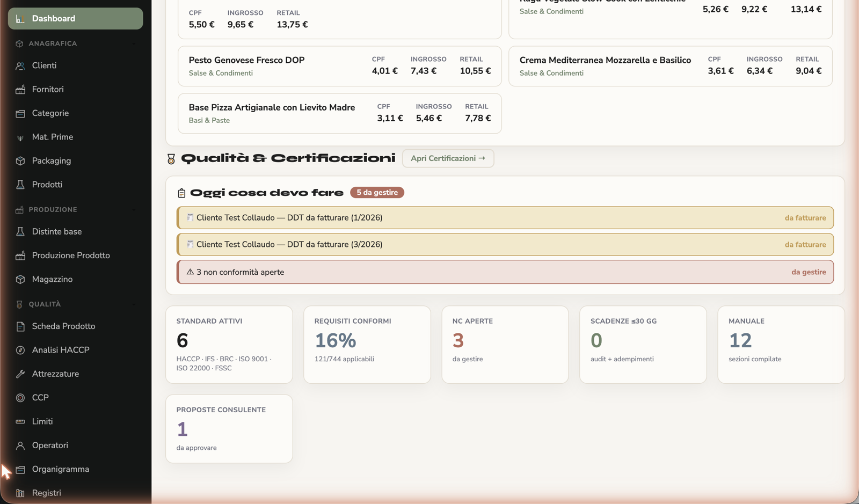Click '3 non conformità aperte' text
The image size is (859, 504).
[x=241, y=272]
